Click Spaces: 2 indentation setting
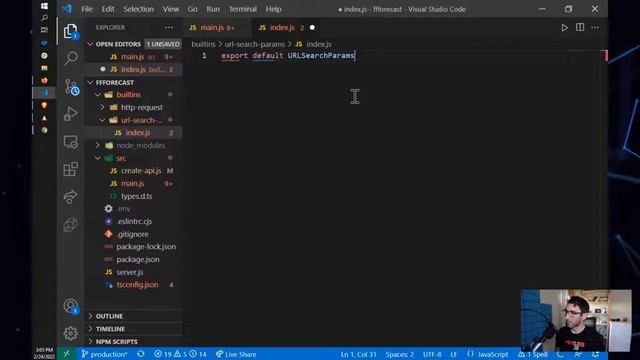The height and width of the screenshot is (360, 640). pyautogui.click(x=400, y=354)
